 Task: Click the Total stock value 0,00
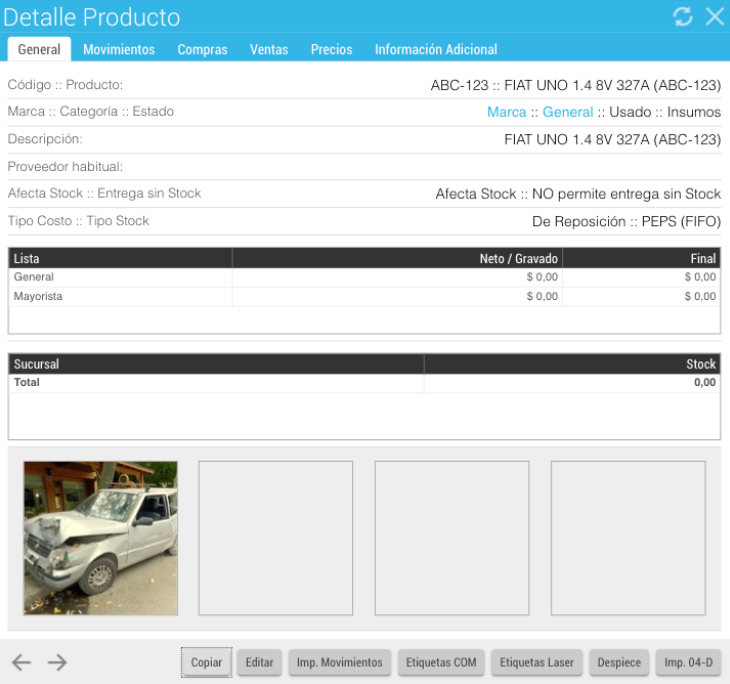click(705, 382)
